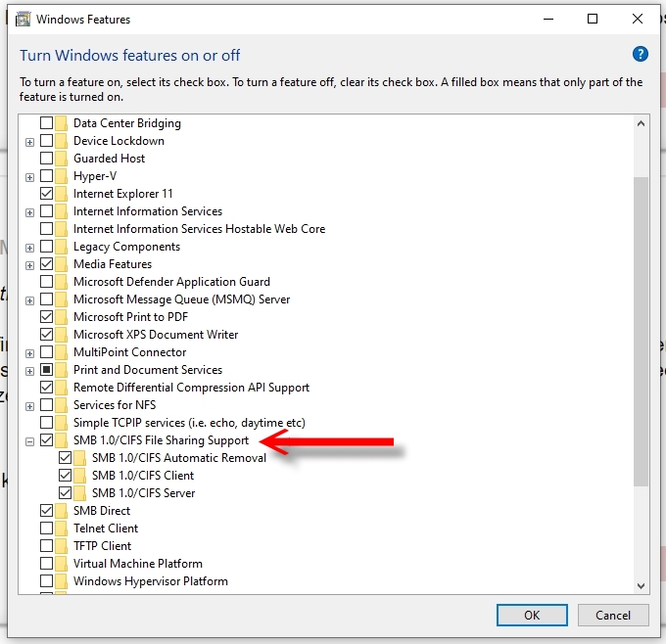Click OK to apply feature changes
Image resolution: width=666 pixels, height=644 pixels.
(x=532, y=616)
